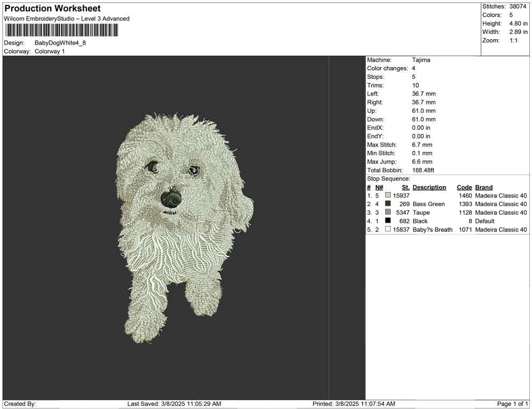This screenshot has width=532, height=409.
Task: Click the Description column header
Action: tap(429, 187)
